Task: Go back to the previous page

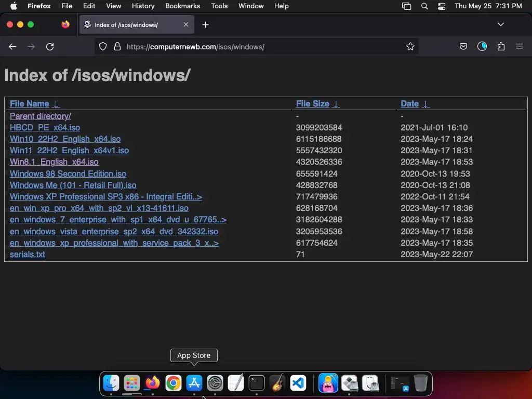Action: pyautogui.click(x=12, y=46)
